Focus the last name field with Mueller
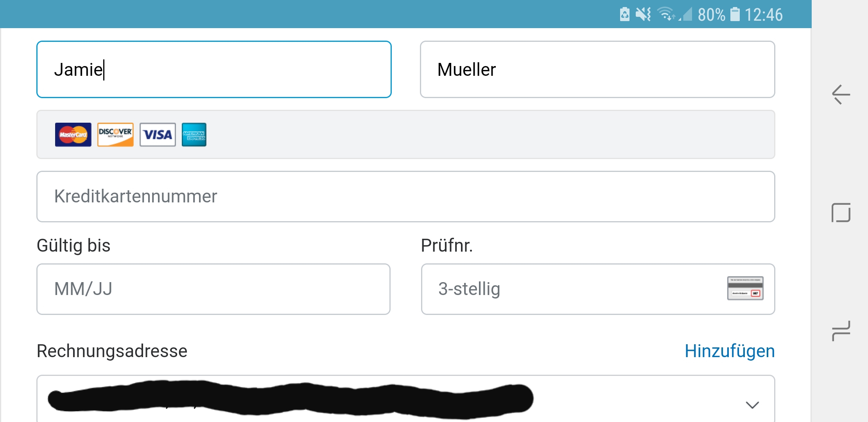 597,70
